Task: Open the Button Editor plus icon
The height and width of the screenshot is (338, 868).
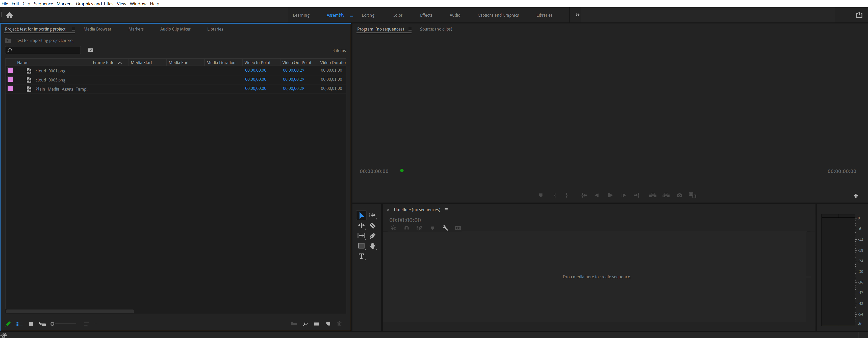Action: click(856, 195)
